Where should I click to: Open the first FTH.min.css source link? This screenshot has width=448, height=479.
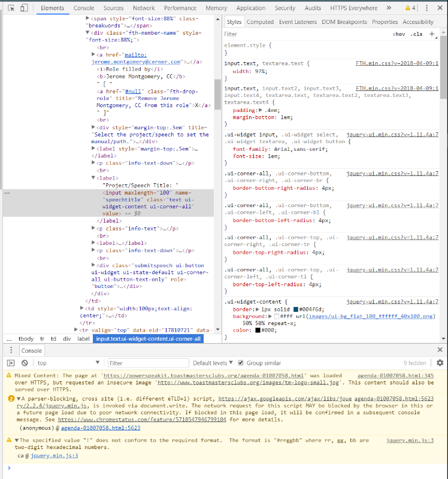pos(397,63)
